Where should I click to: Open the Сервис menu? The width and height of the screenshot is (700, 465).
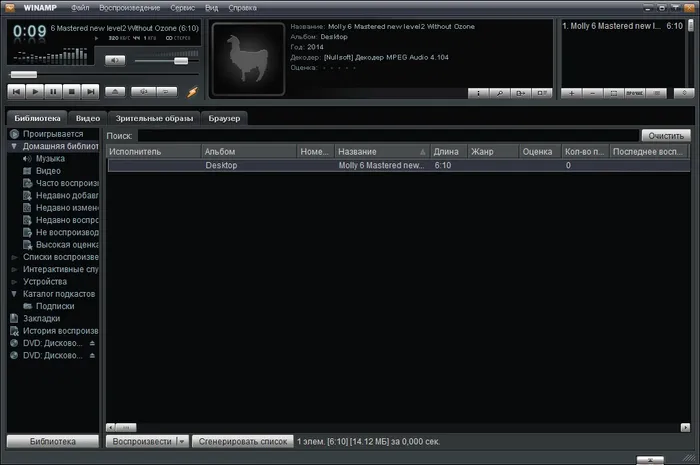click(182, 8)
